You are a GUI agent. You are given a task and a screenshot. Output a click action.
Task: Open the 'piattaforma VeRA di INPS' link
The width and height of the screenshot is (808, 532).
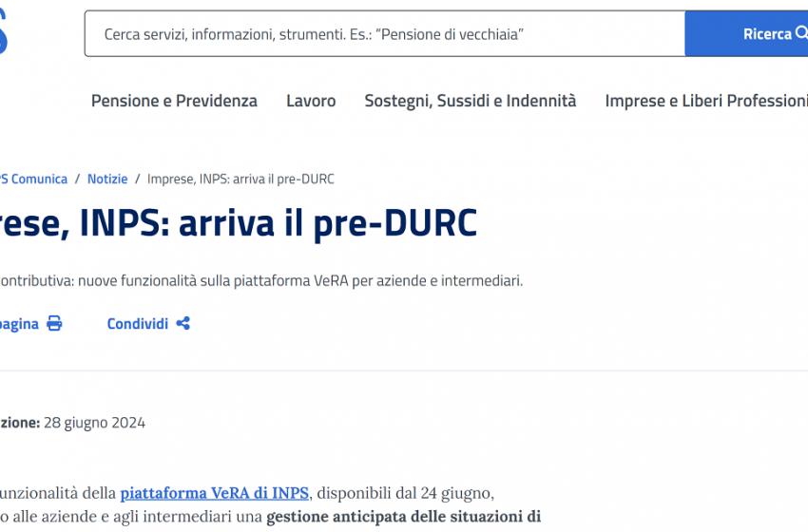click(214, 492)
